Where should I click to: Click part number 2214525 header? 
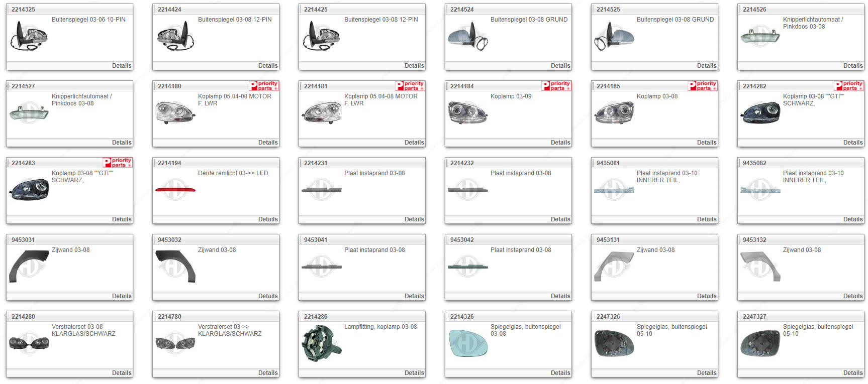point(608,10)
